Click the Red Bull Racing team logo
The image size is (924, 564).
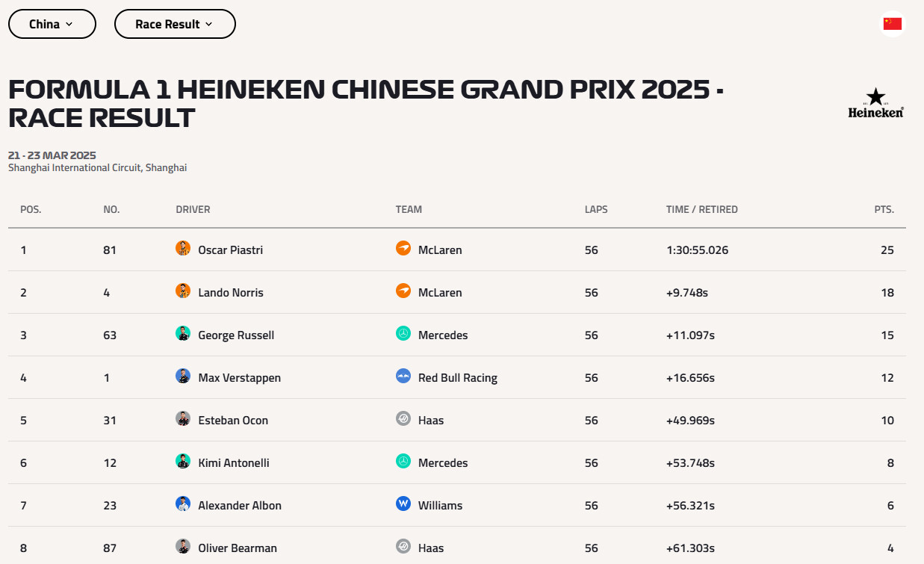point(403,376)
